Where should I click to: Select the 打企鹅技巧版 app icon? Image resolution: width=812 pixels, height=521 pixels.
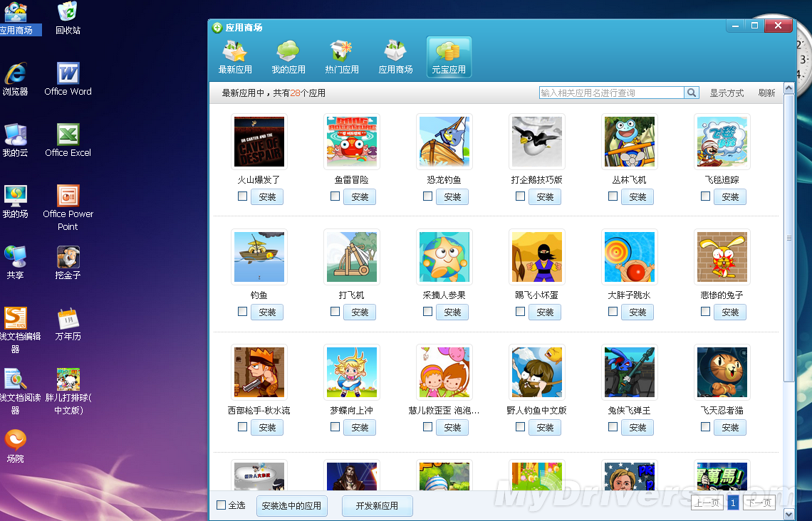[x=537, y=141]
